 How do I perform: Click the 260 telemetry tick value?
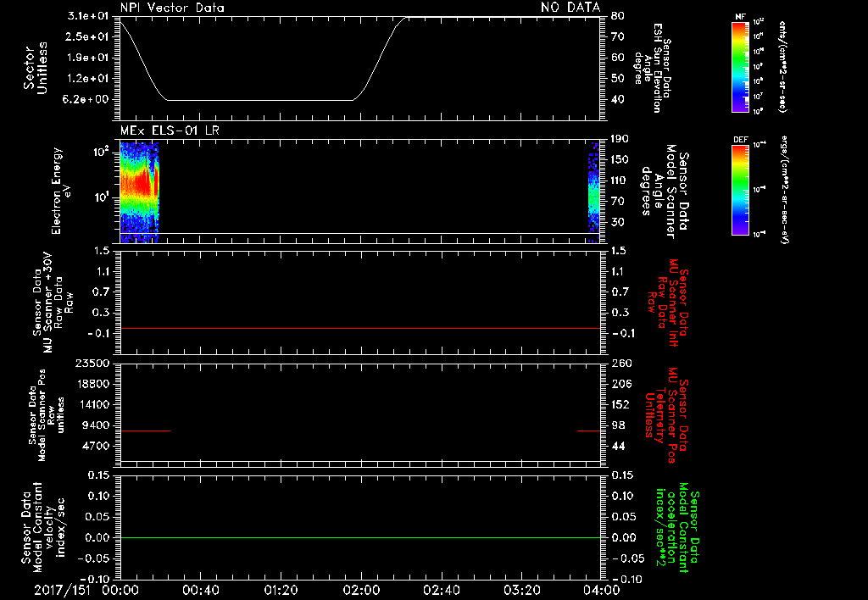coord(621,364)
